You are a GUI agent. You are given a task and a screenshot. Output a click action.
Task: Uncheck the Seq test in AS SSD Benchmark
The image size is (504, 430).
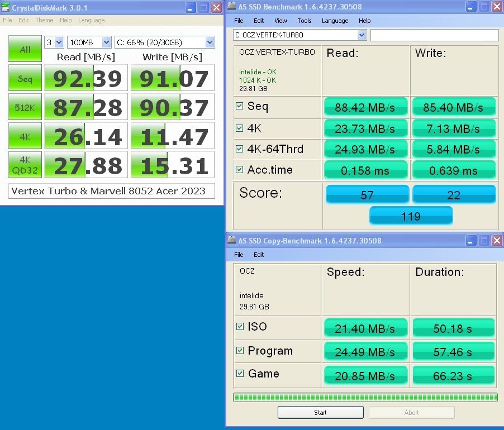click(240, 106)
